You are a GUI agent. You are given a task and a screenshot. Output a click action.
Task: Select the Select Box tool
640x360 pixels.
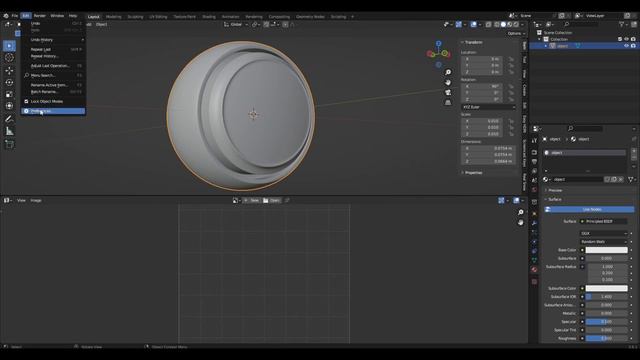tap(9, 46)
